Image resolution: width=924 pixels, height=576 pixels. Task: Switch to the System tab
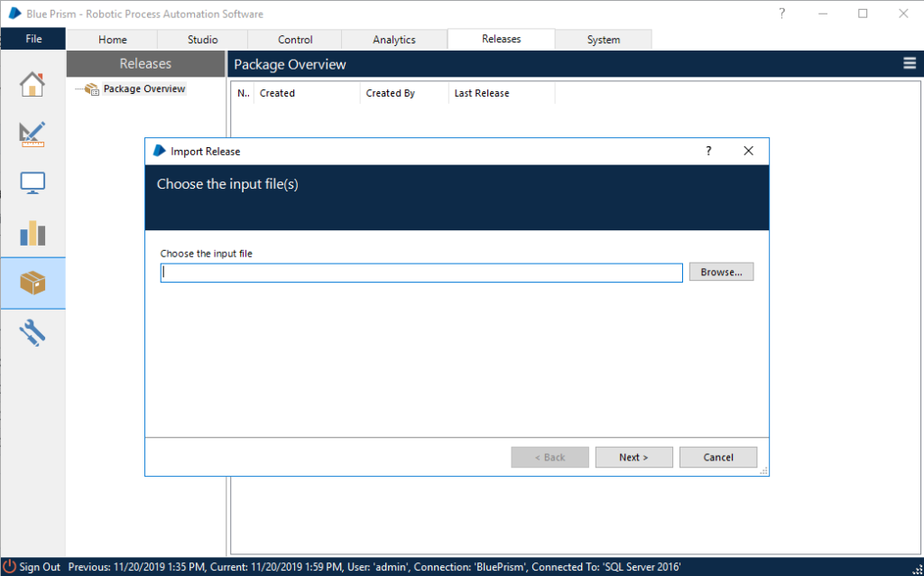point(604,40)
